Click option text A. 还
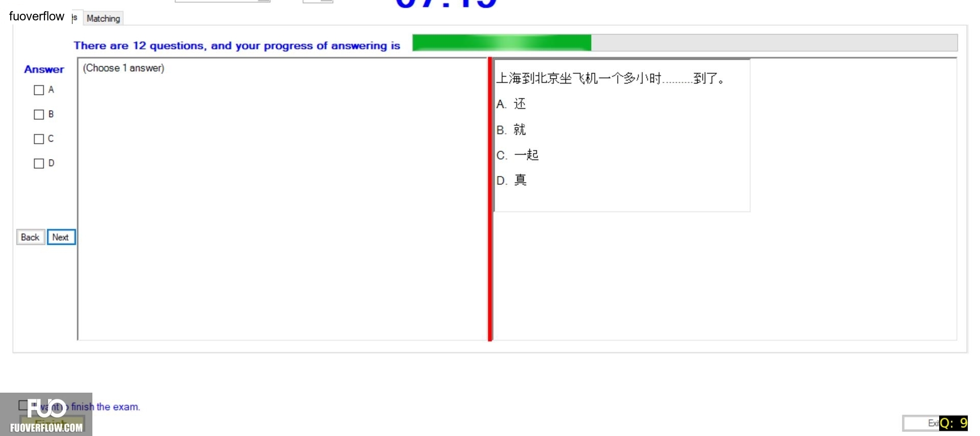 click(x=511, y=104)
